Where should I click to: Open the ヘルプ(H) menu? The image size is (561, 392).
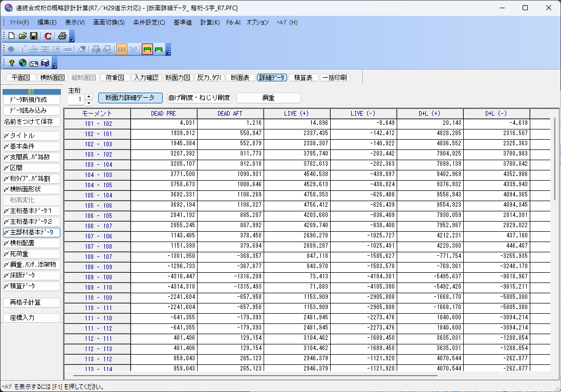(287, 22)
